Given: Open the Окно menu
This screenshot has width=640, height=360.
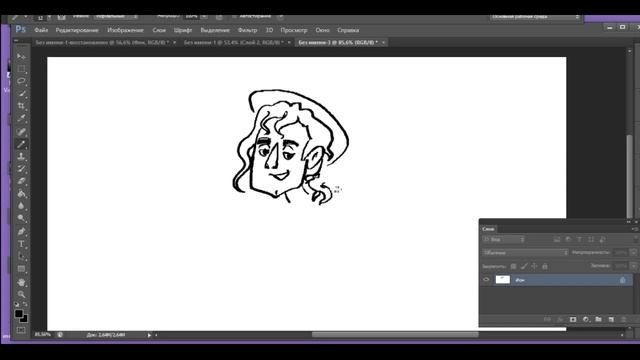Looking at the screenshot, I should 322,30.
